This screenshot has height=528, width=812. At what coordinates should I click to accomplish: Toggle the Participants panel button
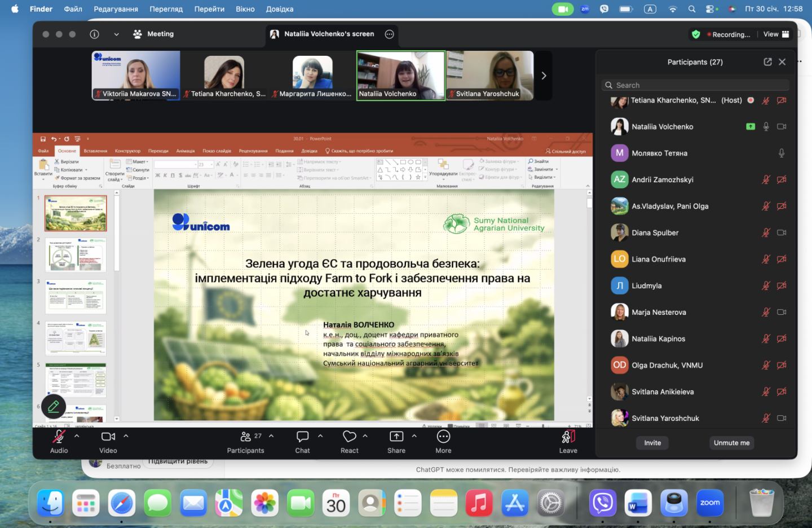(246, 437)
